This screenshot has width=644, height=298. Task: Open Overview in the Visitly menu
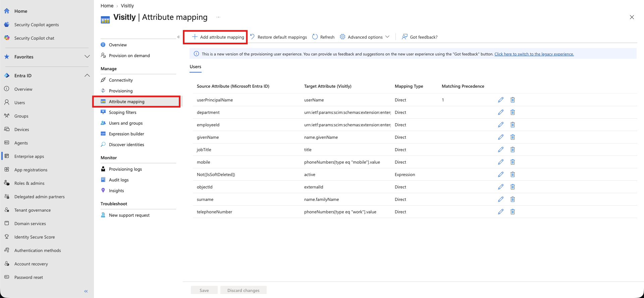(118, 45)
